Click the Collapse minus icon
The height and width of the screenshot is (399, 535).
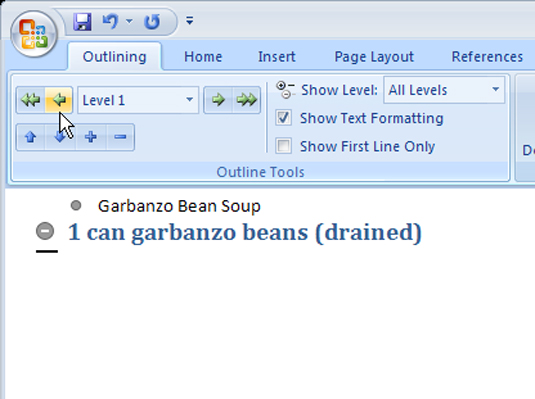[x=120, y=137]
